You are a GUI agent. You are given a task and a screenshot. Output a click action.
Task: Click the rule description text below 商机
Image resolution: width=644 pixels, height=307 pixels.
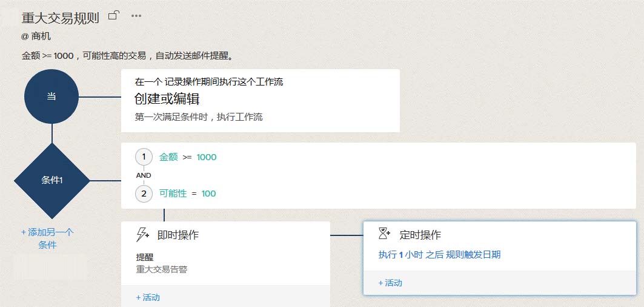127,56
